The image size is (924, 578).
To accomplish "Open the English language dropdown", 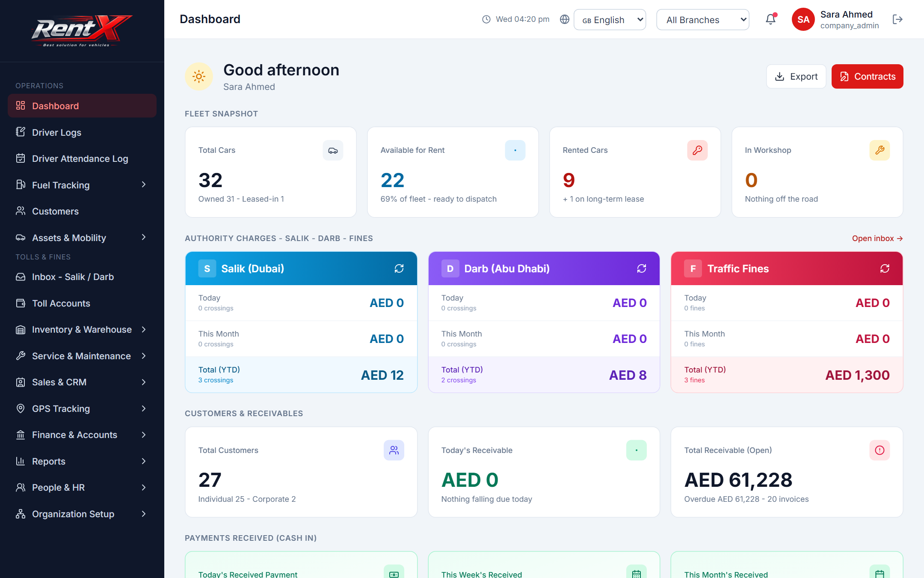I will click(610, 20).
